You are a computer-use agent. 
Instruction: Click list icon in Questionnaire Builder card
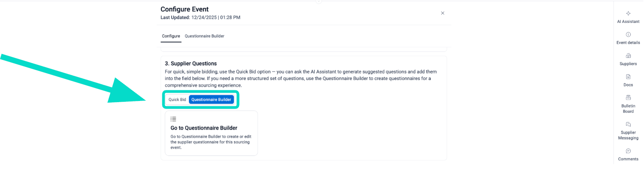pyautogui.click(x=173, y=119)
